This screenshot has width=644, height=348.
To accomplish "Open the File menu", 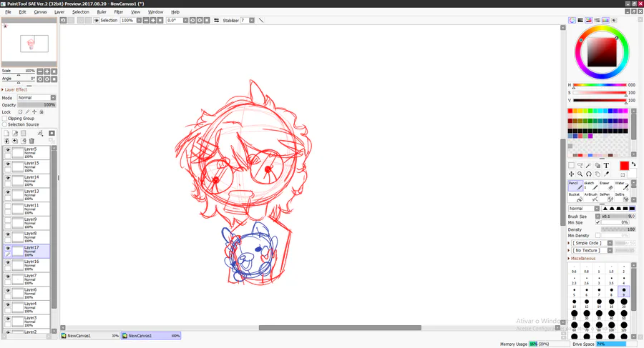I will (x=8, y=12).
